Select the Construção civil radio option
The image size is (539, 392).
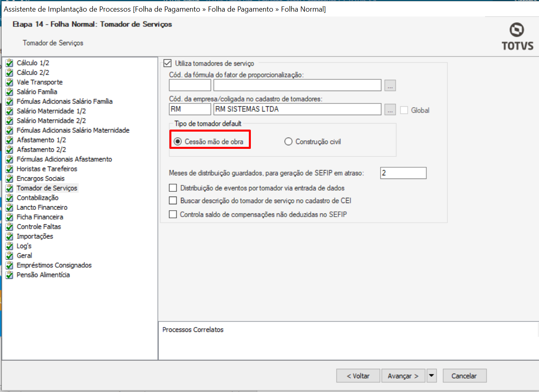pos(288,142)
